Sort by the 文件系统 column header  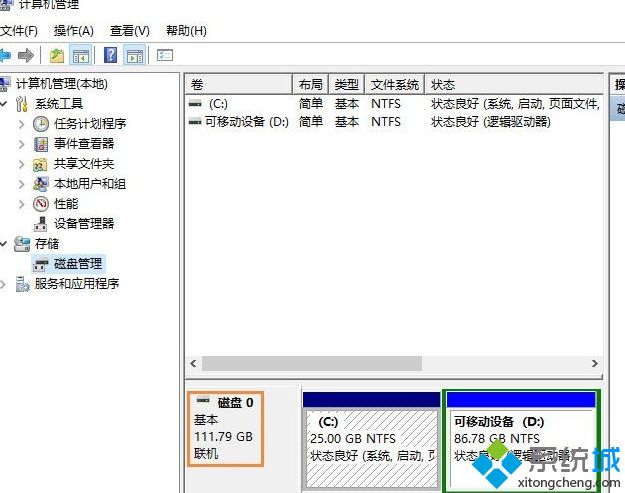[x=395, y=84]
